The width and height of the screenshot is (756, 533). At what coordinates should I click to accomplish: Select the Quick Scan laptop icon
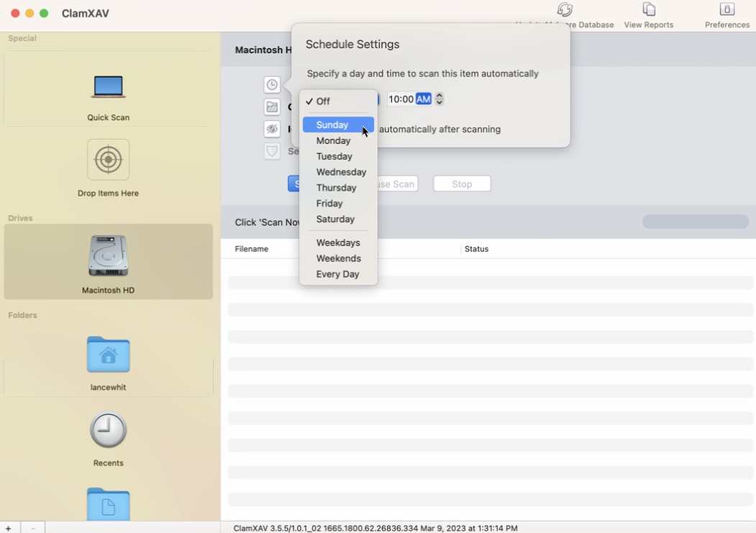109,87
